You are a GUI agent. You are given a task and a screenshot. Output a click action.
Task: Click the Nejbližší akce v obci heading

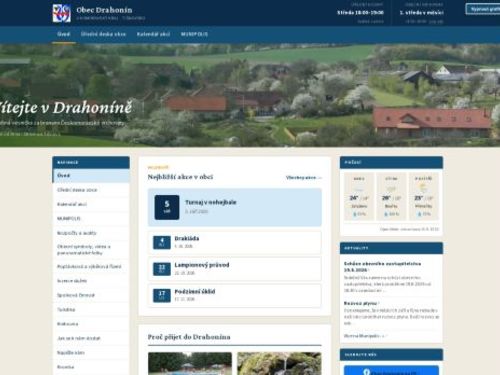[x=180, y=177]
